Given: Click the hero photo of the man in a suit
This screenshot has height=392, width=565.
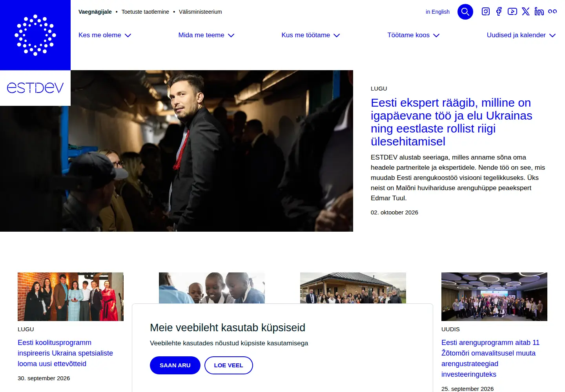Looking at the screenshot, I should [177, 151].
